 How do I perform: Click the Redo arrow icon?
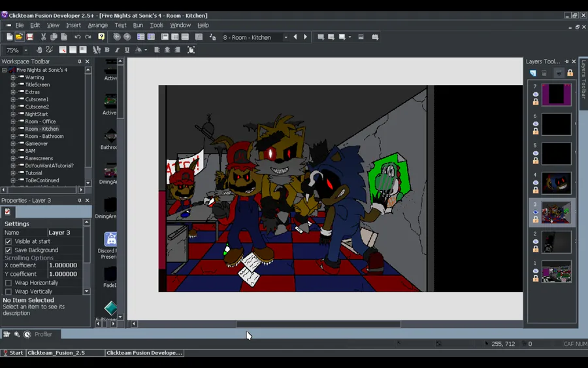(x=88, y=37)
